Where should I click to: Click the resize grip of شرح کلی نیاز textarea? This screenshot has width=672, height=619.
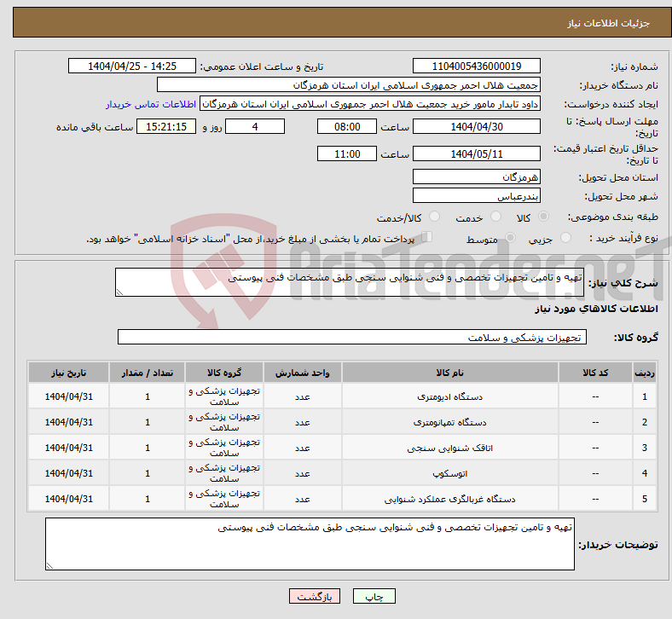(119, 292)
